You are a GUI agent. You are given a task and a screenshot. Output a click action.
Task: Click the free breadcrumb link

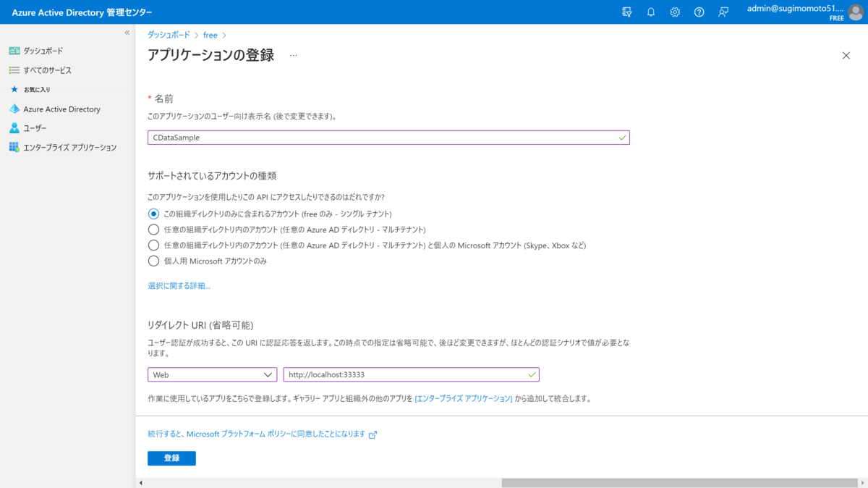(210, 35)
